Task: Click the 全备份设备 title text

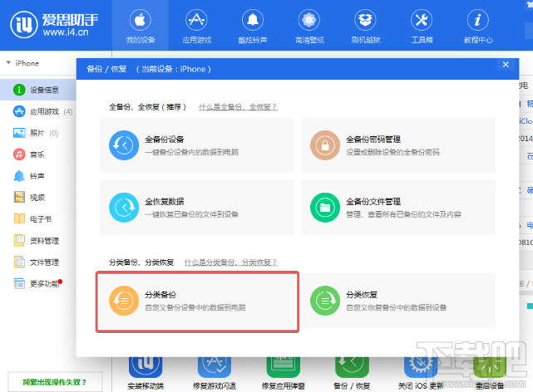Action: [164, 140]
